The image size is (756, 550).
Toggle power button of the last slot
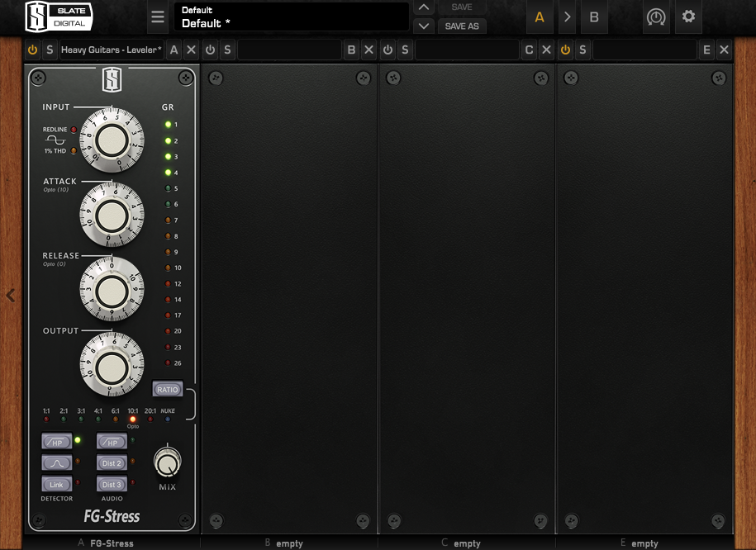[x=565, y=50]
